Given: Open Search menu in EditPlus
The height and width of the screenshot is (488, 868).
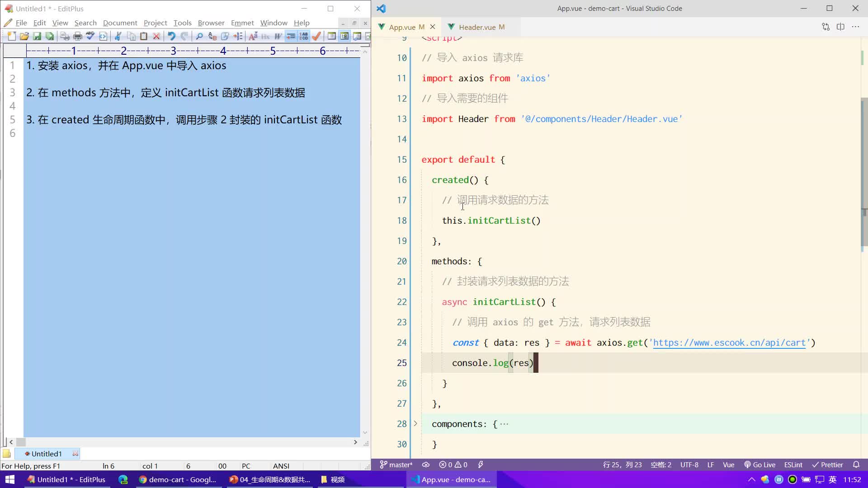Looking at the screenshot, I should (85, 23).
